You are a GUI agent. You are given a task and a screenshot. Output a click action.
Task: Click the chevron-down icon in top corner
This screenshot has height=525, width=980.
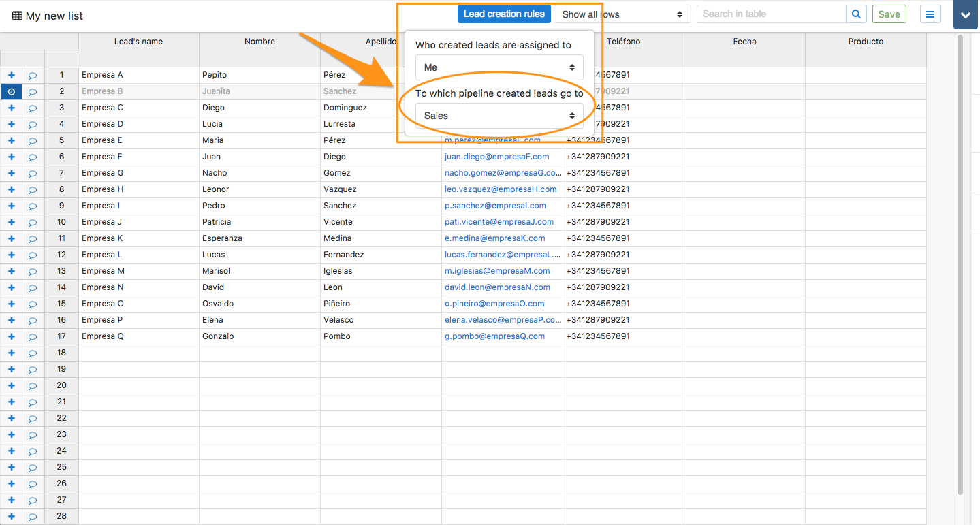tap(966, 14)
